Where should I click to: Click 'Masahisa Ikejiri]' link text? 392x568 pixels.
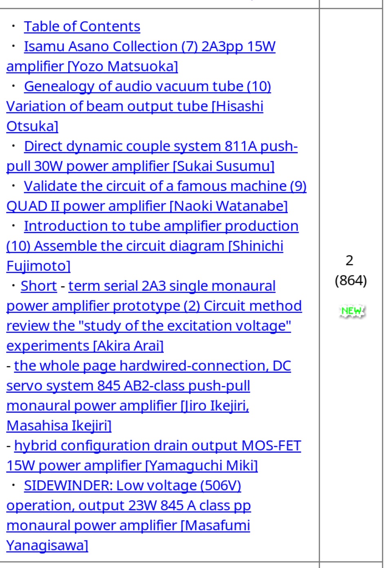point(59,426)
